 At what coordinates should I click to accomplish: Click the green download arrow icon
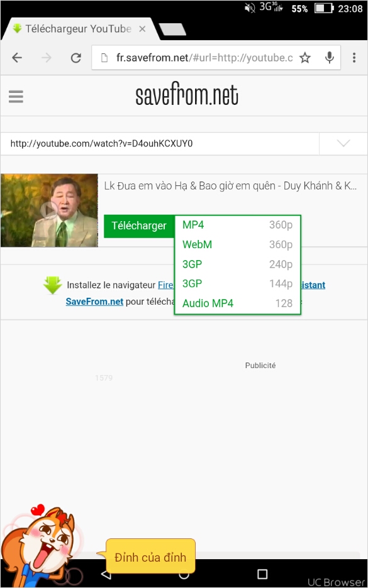[53, 285]
